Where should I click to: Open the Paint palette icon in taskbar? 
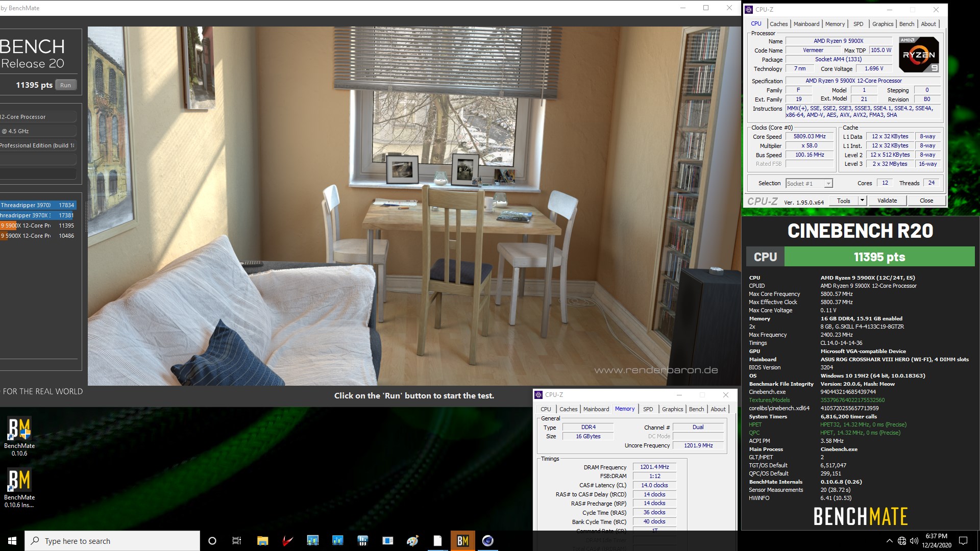pyautogui.click(x=412, y=541)
